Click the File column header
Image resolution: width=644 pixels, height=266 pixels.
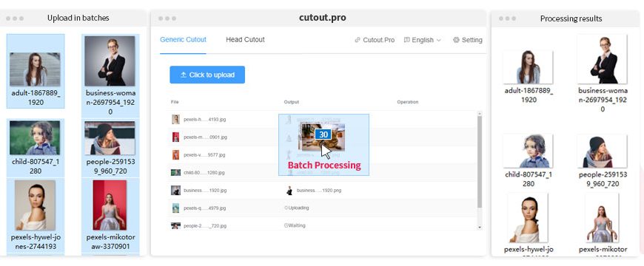point(175,102)
